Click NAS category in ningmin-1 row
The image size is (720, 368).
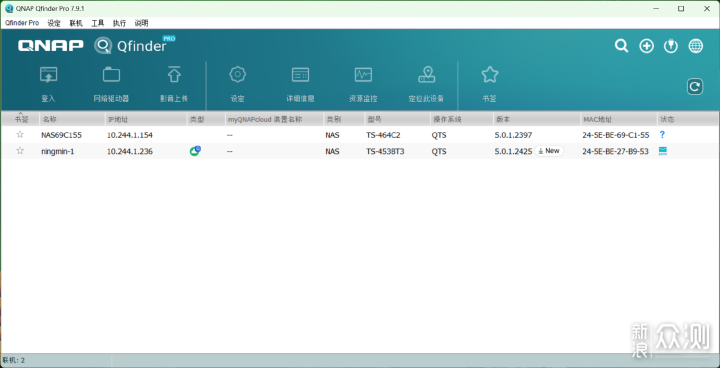[x=332, y=151]
